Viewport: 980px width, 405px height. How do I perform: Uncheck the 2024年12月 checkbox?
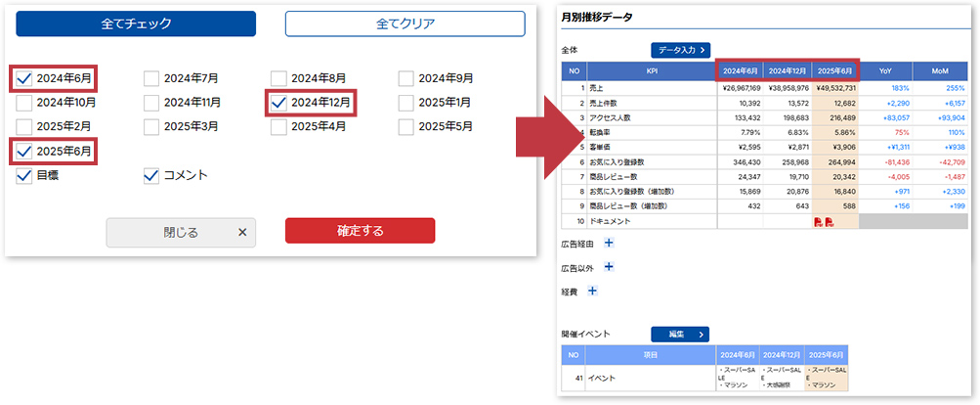(x=278, y=102)
